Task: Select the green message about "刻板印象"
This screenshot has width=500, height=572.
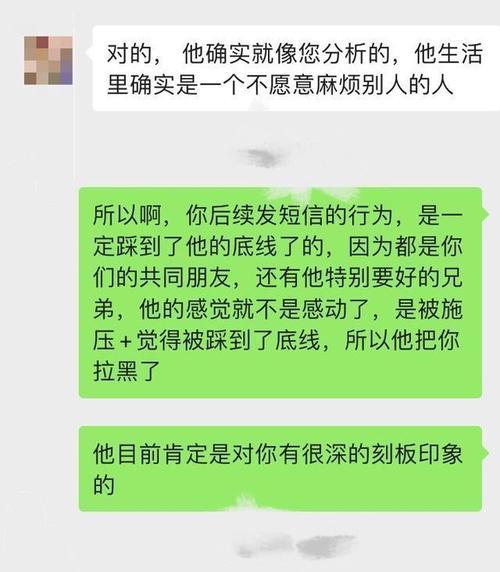Action: pos(280,468)
